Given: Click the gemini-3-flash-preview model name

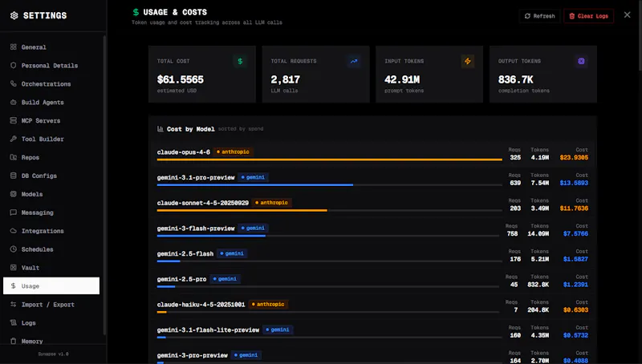Looking at the screenshot, I should [x=196, y=229].
